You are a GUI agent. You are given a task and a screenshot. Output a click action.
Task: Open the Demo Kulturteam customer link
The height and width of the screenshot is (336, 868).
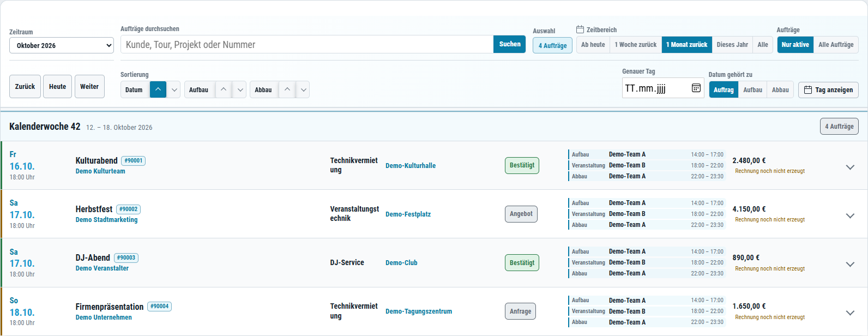coord(100,171)
